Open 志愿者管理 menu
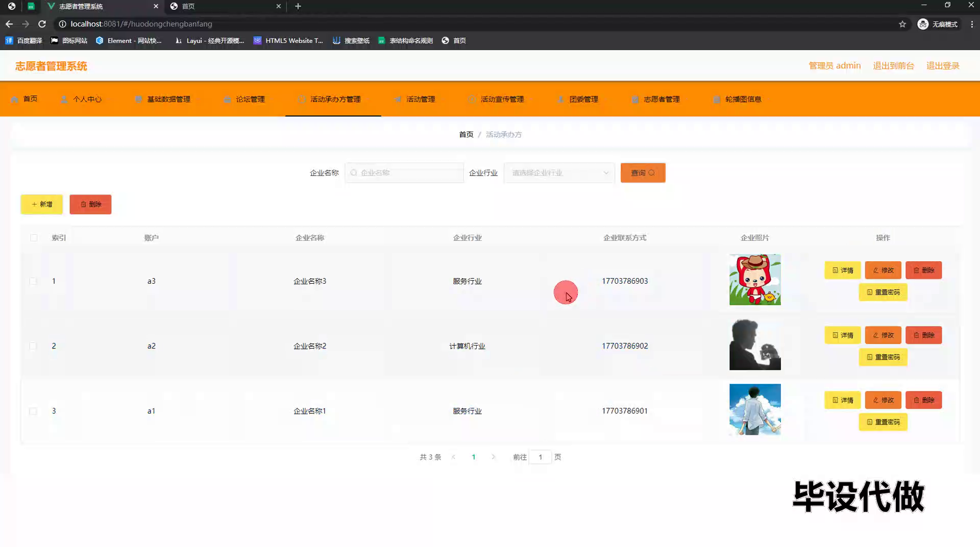This screenshot has height=547, width=980. (x=656, y=99)
